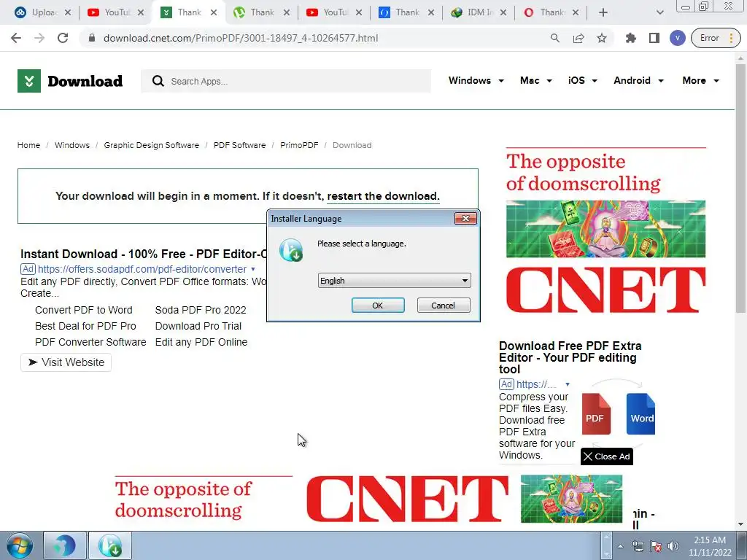This screenshot has width=747, height=560.
Task: Open the PDF Software breadcrumb
Action: point(239,145)
